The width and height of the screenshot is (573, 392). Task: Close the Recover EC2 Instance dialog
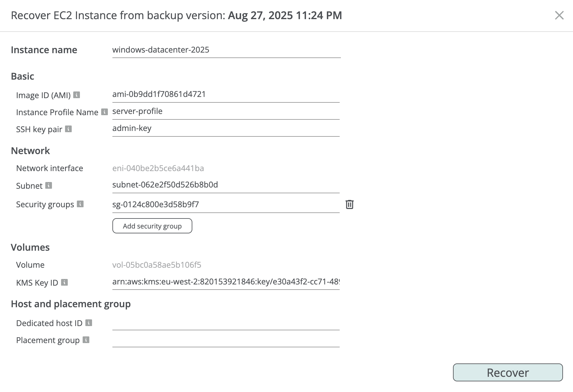(559, 15)
